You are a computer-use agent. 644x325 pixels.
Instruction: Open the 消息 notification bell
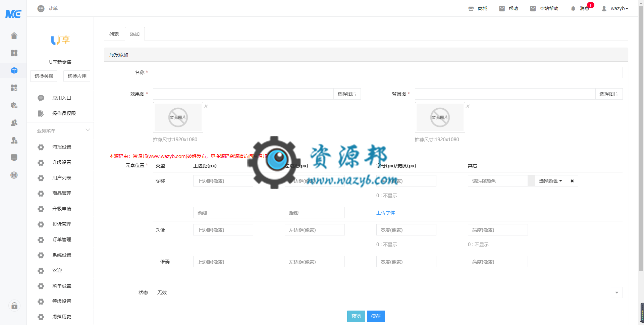coord(573,8)
